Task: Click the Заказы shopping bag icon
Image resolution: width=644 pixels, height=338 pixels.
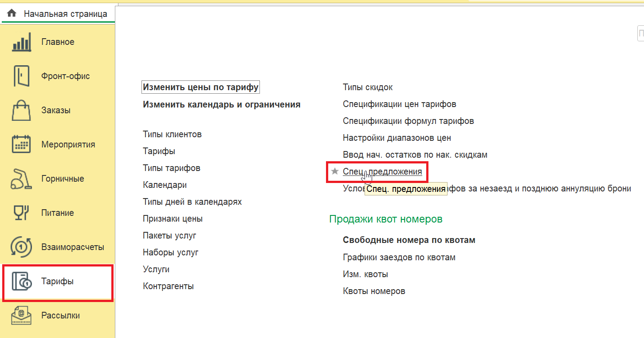Action: click(x=21, y=110)
